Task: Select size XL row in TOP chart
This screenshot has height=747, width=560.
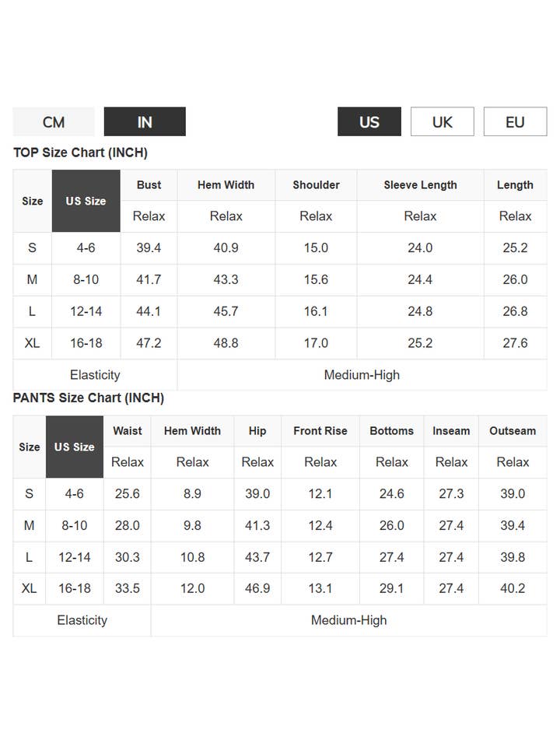Action: coord(32,343)
